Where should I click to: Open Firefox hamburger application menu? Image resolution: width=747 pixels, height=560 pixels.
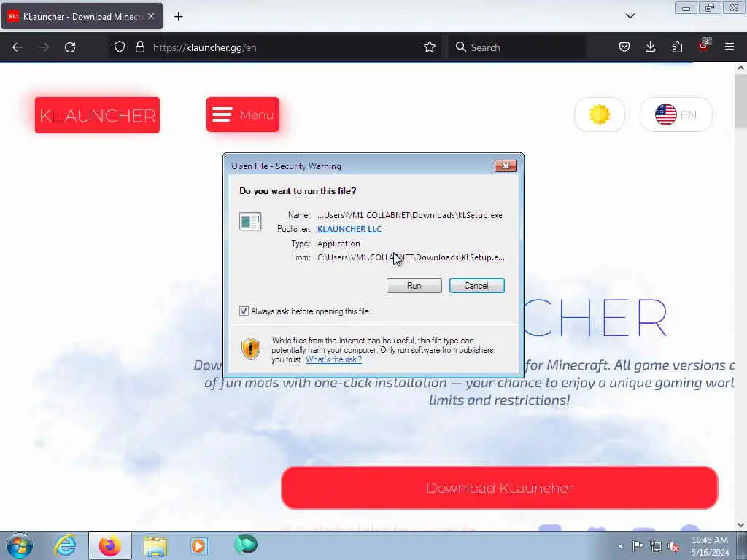point(729,47)
